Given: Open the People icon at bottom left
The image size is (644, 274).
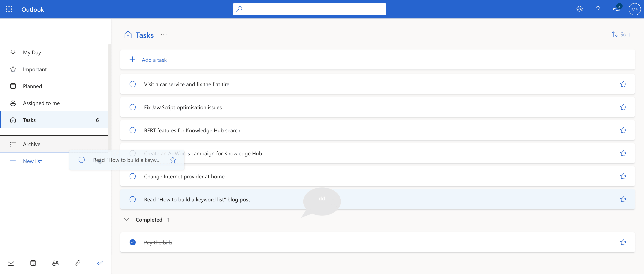Looking at the screenshot, I should pyautogui.click(x=56, y=263).
